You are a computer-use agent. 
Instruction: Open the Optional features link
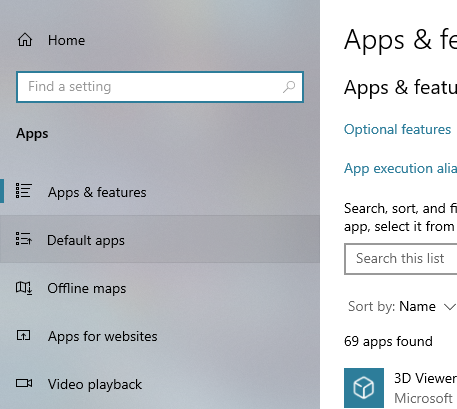pos(397,129)
